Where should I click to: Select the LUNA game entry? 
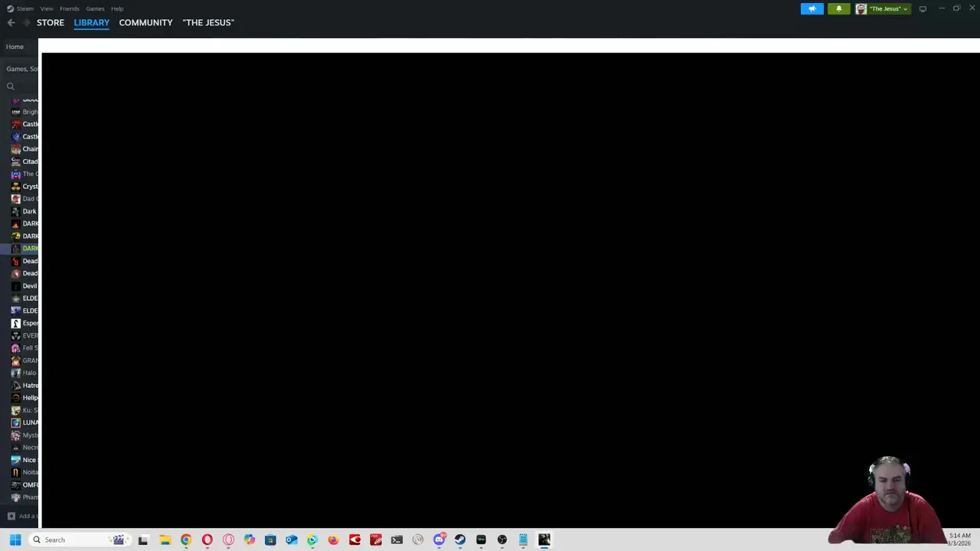point(24,422)
